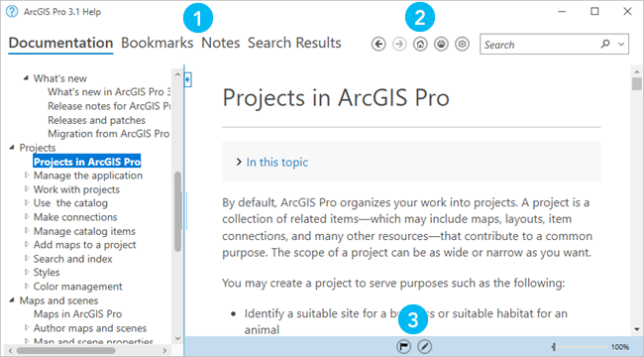Expand Work with projects node
644x357 pixels.
pos(27,188)
